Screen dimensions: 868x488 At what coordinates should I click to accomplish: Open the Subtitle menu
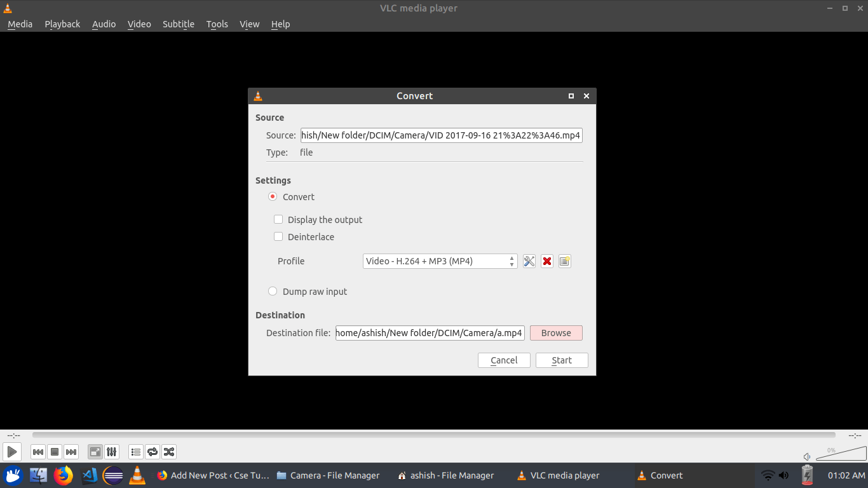coord(178,24)
